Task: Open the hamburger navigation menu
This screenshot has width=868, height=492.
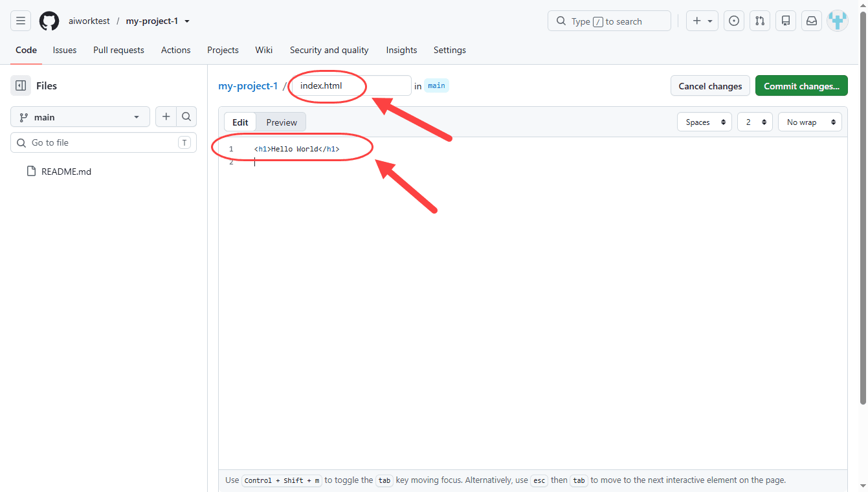Action: tap(21, 21)
